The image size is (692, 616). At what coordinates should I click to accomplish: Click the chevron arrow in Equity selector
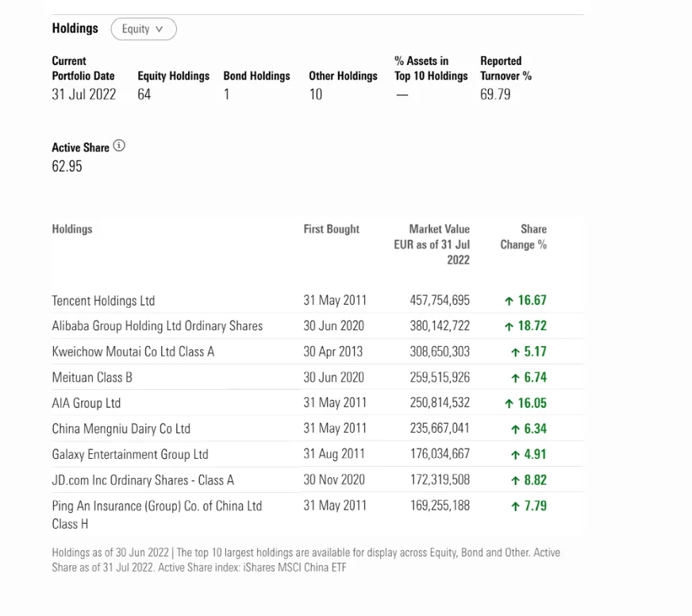click(160, 29)
